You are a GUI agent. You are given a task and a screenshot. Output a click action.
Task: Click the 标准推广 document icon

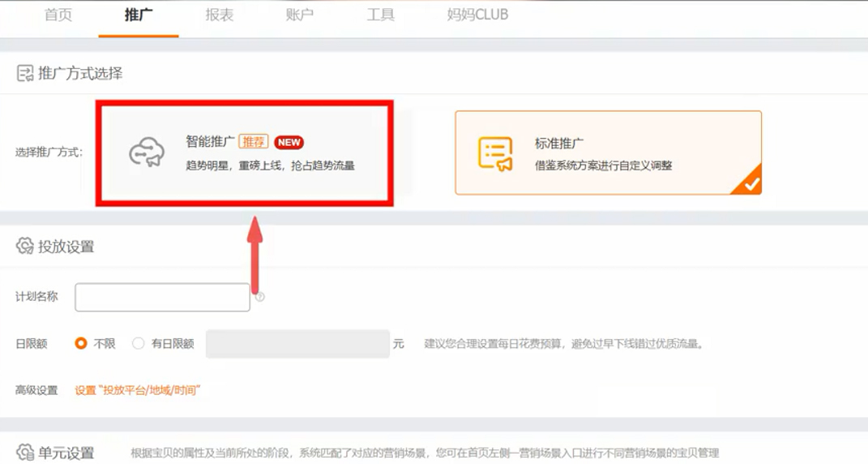click(x=495, y=153)
